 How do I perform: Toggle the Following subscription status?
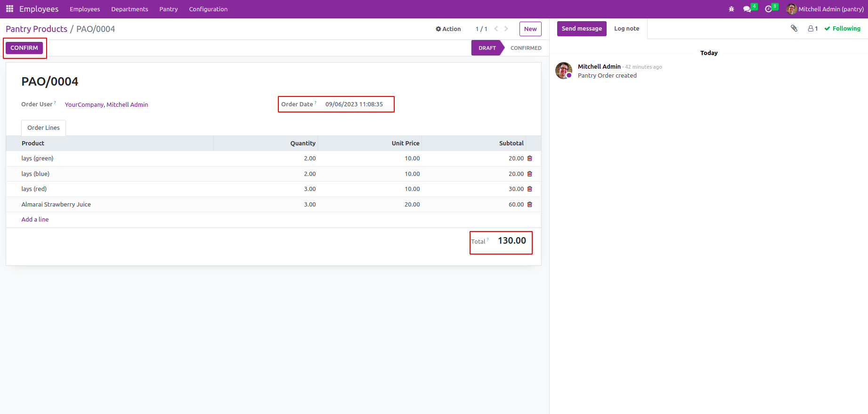[x=842, y=28]
